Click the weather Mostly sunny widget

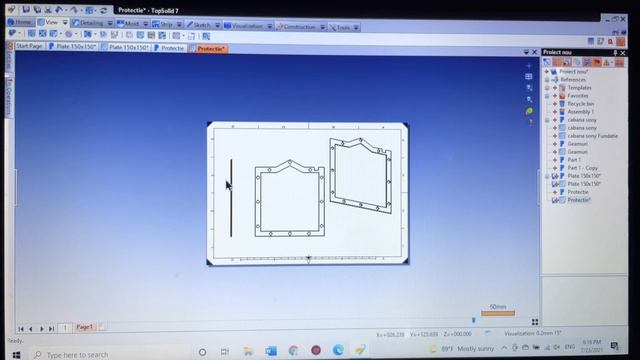click(x=461, y=349)
